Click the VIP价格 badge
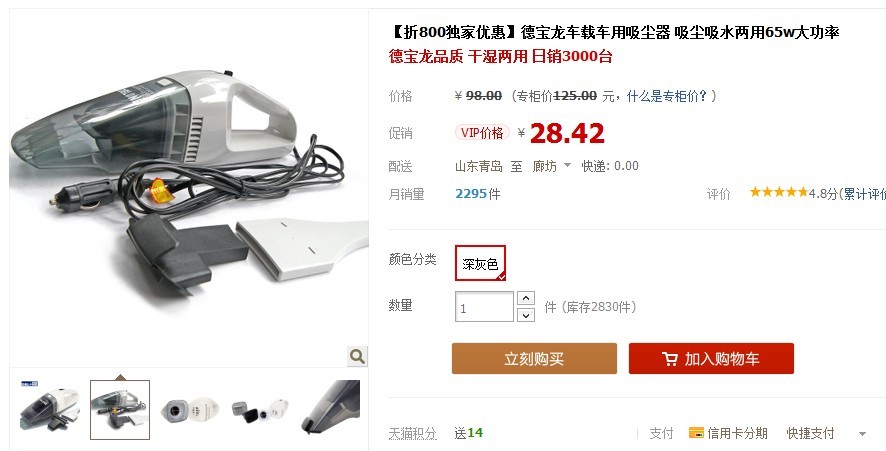The image size is (886, 451). point(482,133)
